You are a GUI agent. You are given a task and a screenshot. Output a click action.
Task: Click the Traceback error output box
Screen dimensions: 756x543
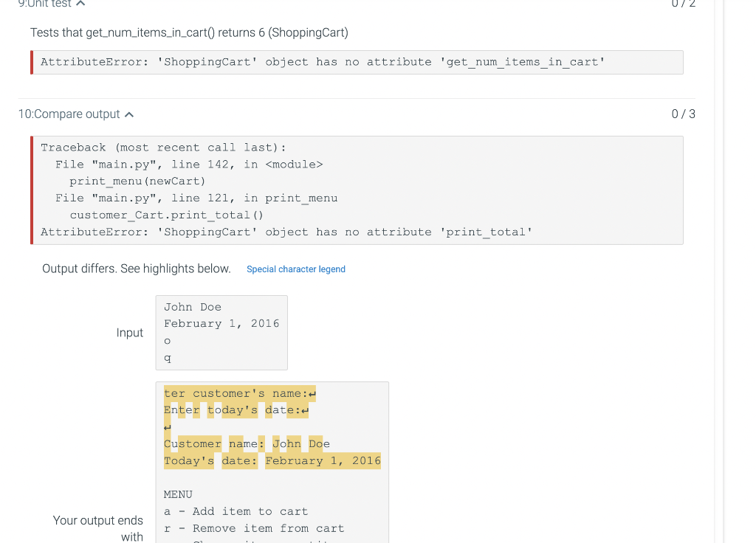357,190
